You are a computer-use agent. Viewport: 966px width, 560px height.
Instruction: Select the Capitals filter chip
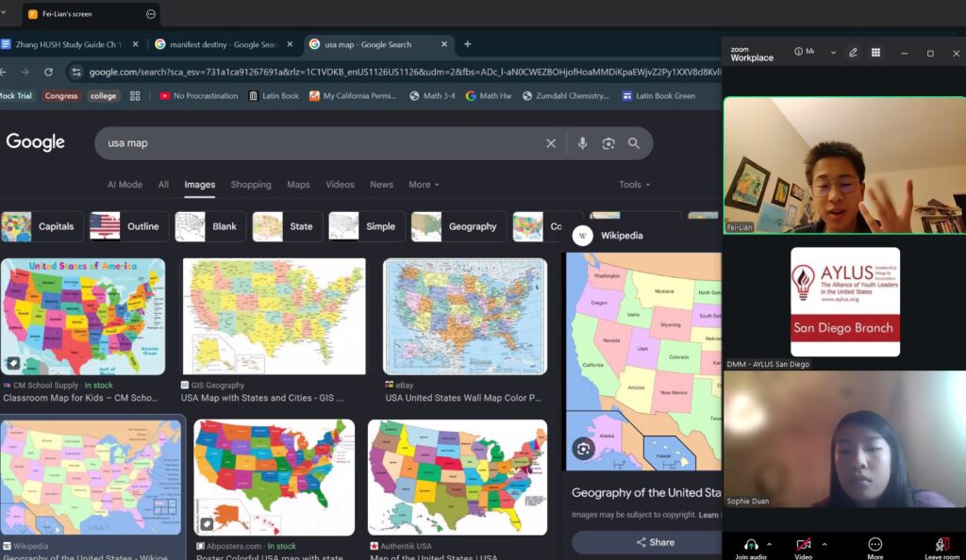click(x=42, y=226)
